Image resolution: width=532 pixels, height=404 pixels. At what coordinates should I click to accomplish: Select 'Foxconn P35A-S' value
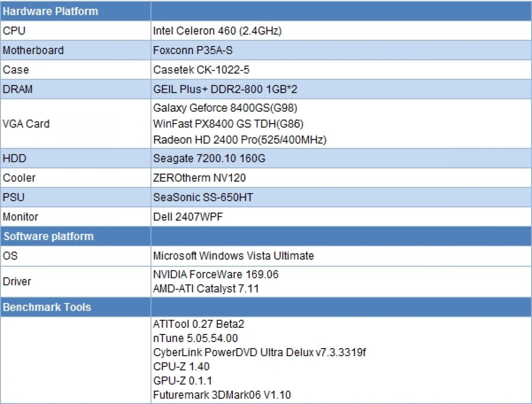click(x=193, y=50)
